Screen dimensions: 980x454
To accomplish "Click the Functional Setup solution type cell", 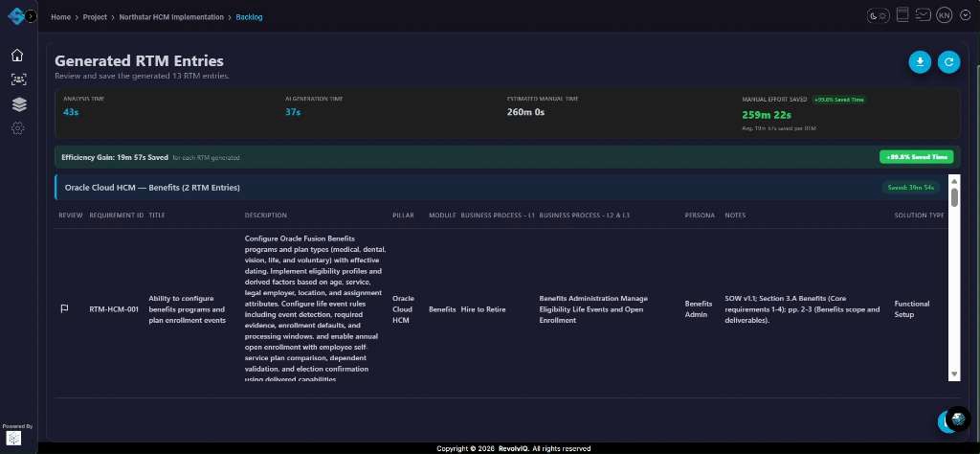I will [x=912, y=309].
